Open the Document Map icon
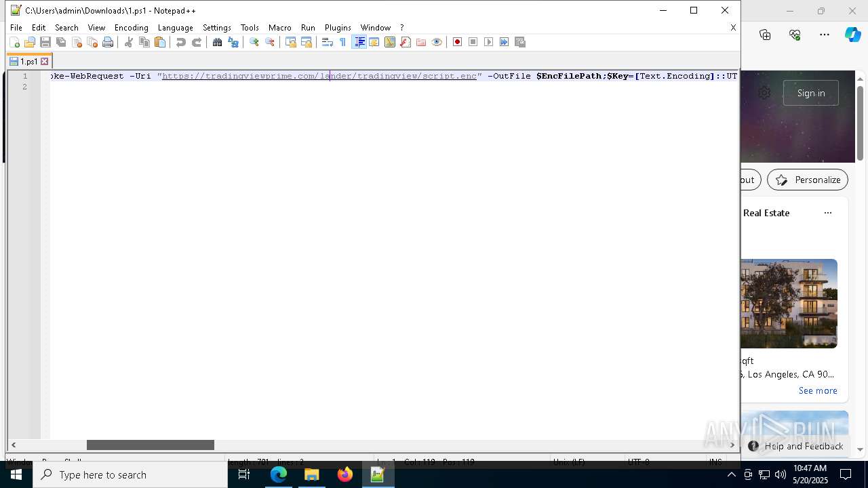This screenshot has height=488, width=868. coord(390,42)
